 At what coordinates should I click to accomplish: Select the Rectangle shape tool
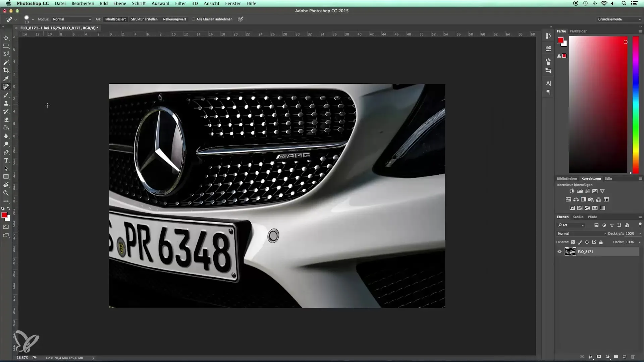click(6, 177)
